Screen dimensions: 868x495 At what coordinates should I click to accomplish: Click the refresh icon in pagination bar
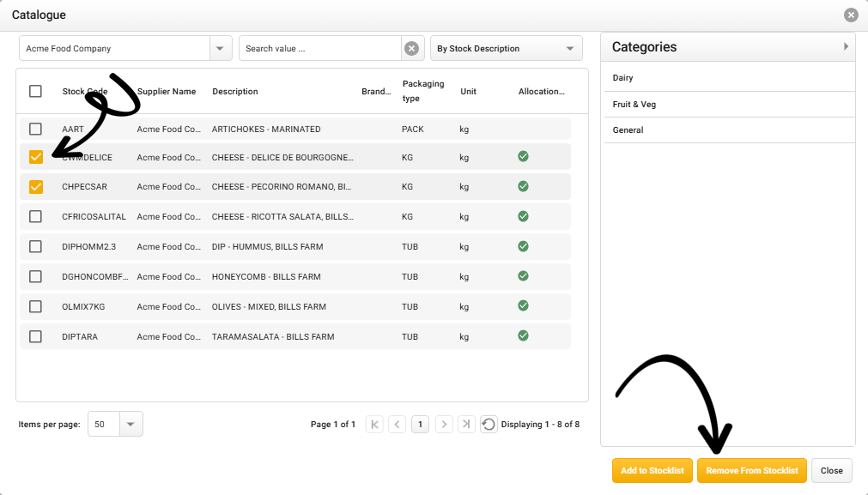tap(489, 424)
